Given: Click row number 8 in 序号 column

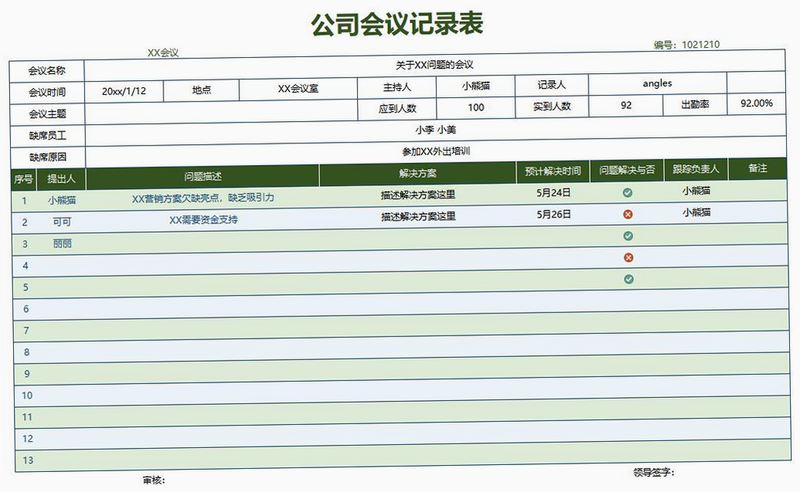Looking at the screenshot, I should tap(27, 352).
